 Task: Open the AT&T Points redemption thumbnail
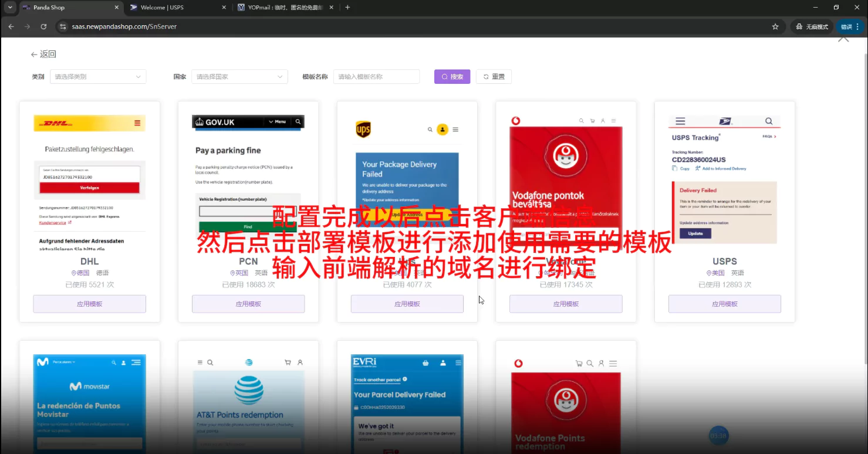tap(248, 404)
